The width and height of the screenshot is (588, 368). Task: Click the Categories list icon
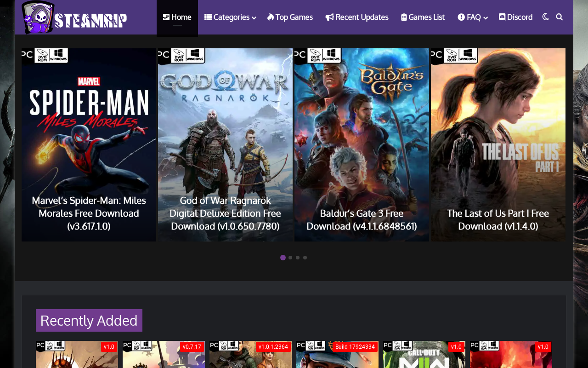pyautogui.click(x=208, y=17)
